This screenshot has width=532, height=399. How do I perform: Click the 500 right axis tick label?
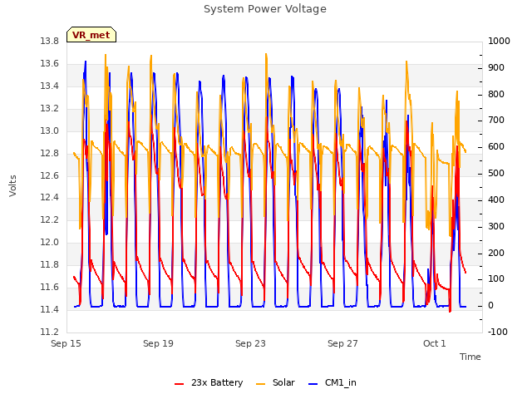496,174
